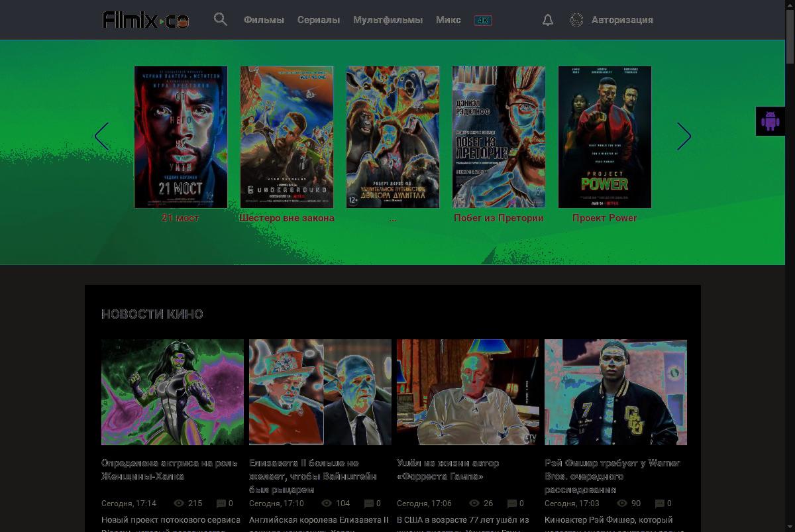Open Побег из Претории title link
The height and width of the screenshot is (532, 795).
coord(499,218)
